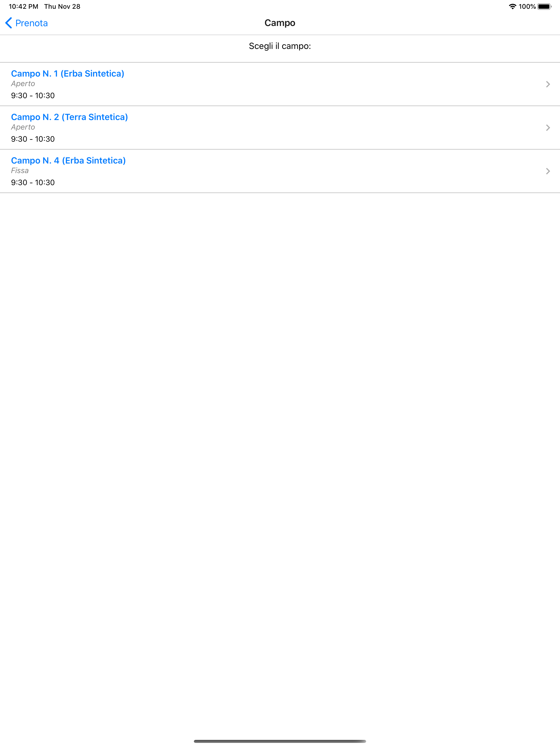Click the Aperto status under Campo N. 1
Viewport: 560px width, 747px height.
point(23,84)
